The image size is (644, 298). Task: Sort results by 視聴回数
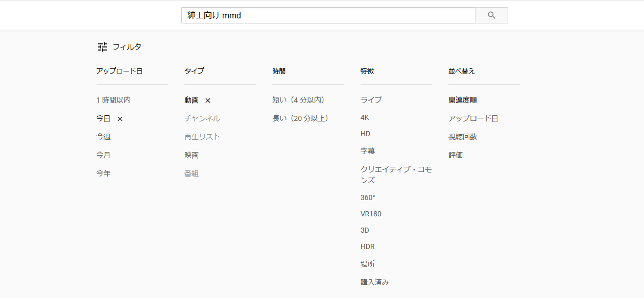coord(463,137)
